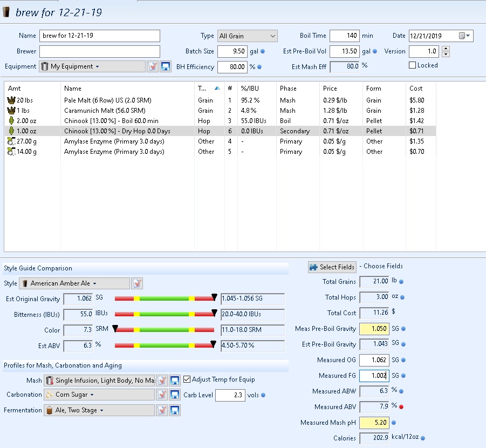Click the blue dot beside Total Grains lb
This screenshot has height=448, width=486.
point(401,282)
